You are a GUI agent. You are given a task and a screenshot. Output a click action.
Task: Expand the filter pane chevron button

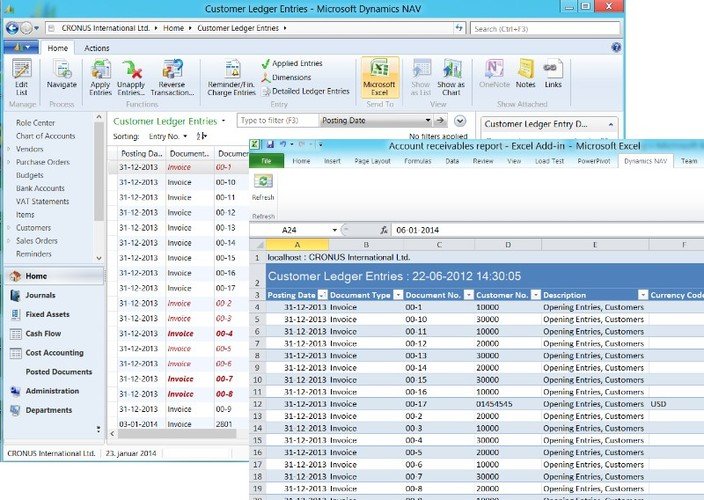460,121
